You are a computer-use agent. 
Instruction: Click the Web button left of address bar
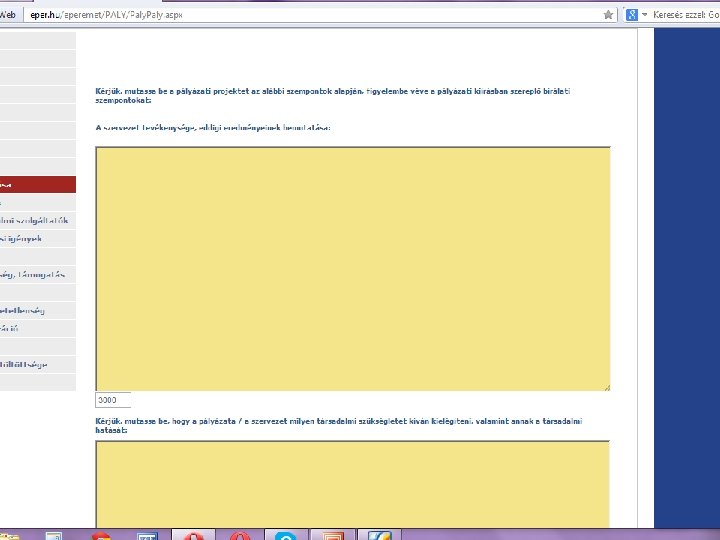pos(8,15)
